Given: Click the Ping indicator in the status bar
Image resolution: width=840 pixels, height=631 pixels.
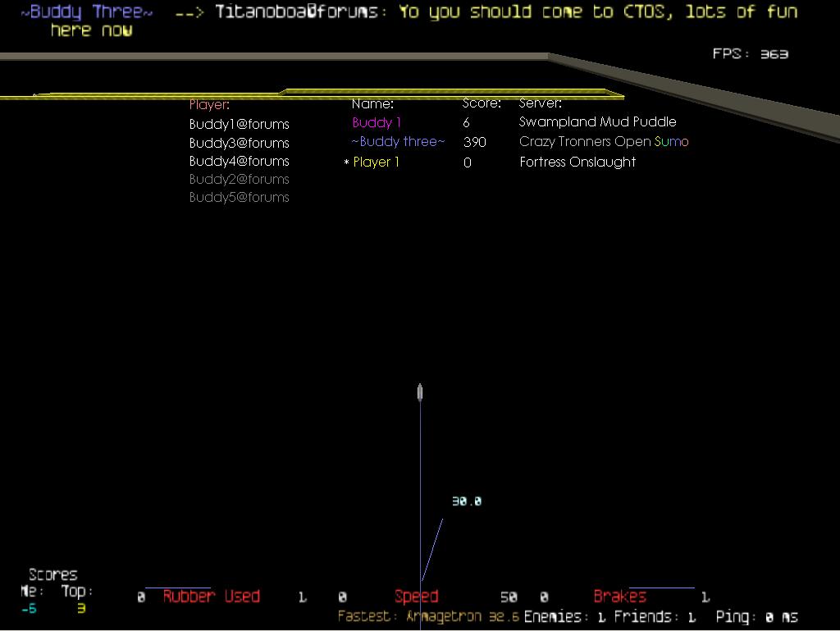Looking at the screenshot, I should (756, 616).
